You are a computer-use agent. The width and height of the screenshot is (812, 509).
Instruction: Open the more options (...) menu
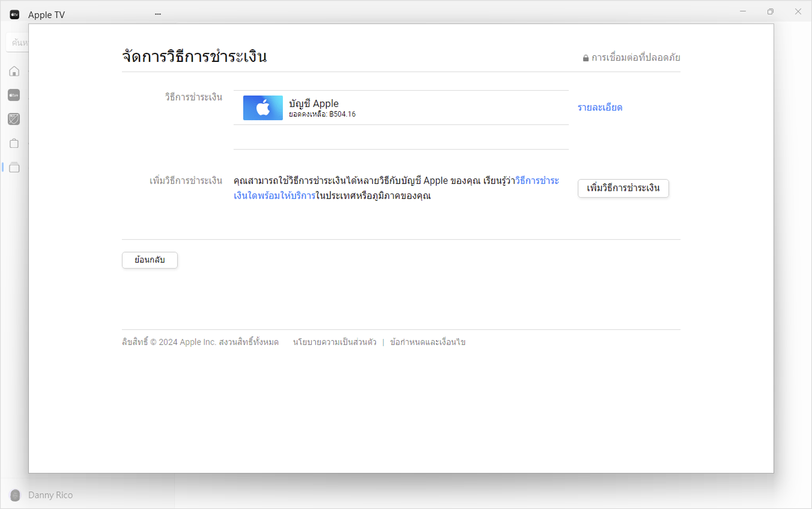(x=158, y=14)
